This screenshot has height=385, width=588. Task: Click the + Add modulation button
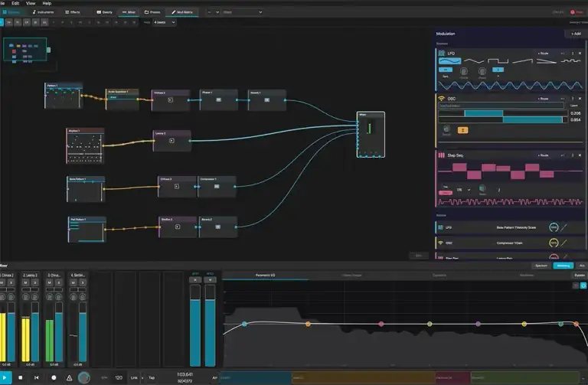[x=576, y=34]
